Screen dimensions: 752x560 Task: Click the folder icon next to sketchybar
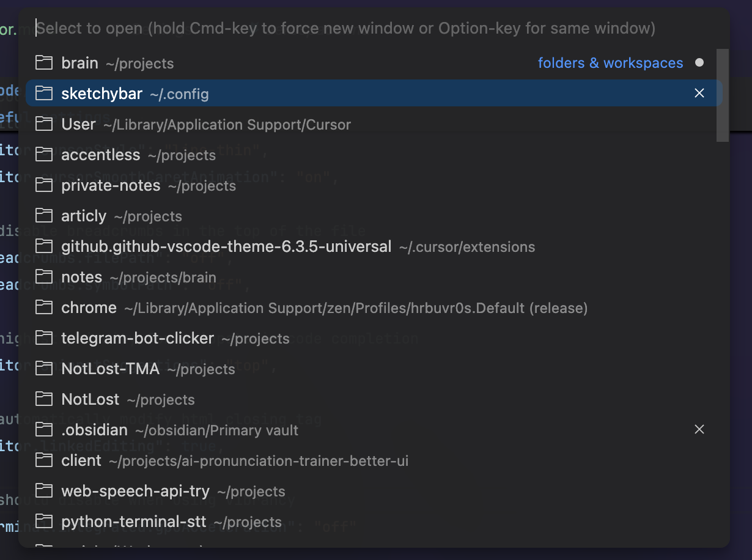(x=43, y=94)
